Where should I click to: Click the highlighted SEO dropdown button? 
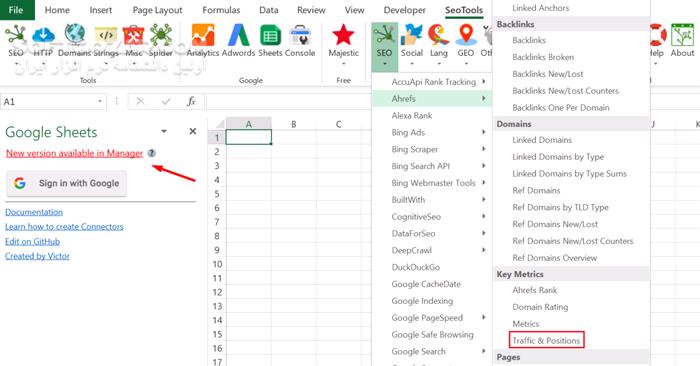pyautogui.click(x=384, y=47)
